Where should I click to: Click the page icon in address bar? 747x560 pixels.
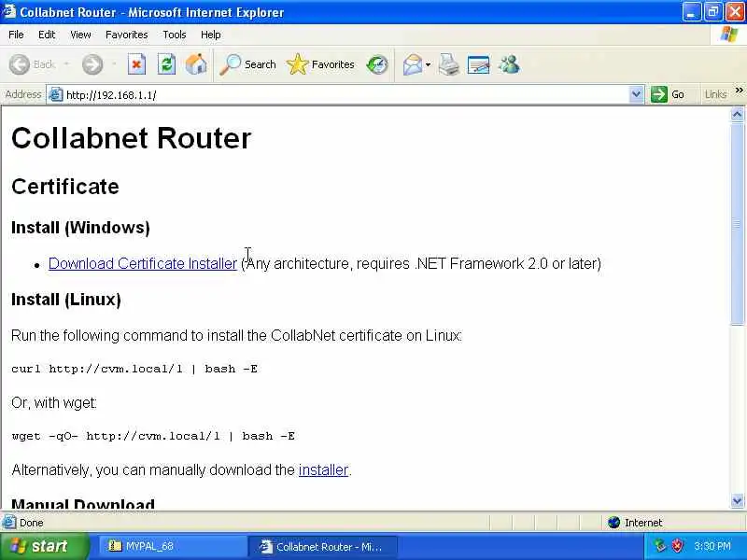(x=56, y=95)
